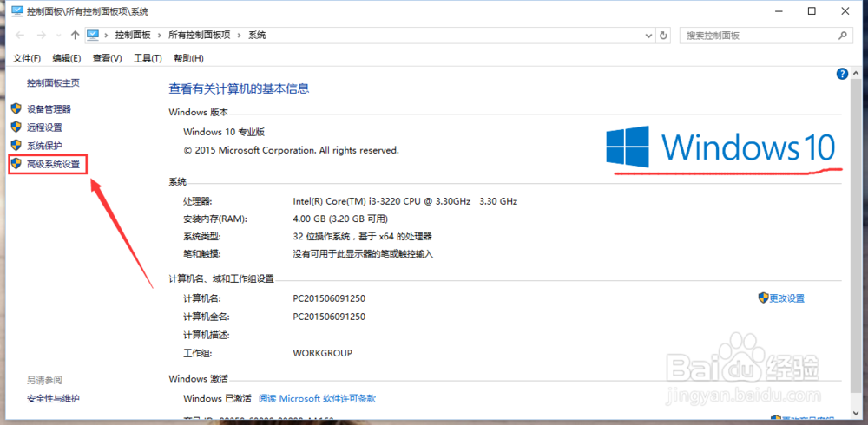Refresh the System page
The image size is (868, 425).
point(664,36)
